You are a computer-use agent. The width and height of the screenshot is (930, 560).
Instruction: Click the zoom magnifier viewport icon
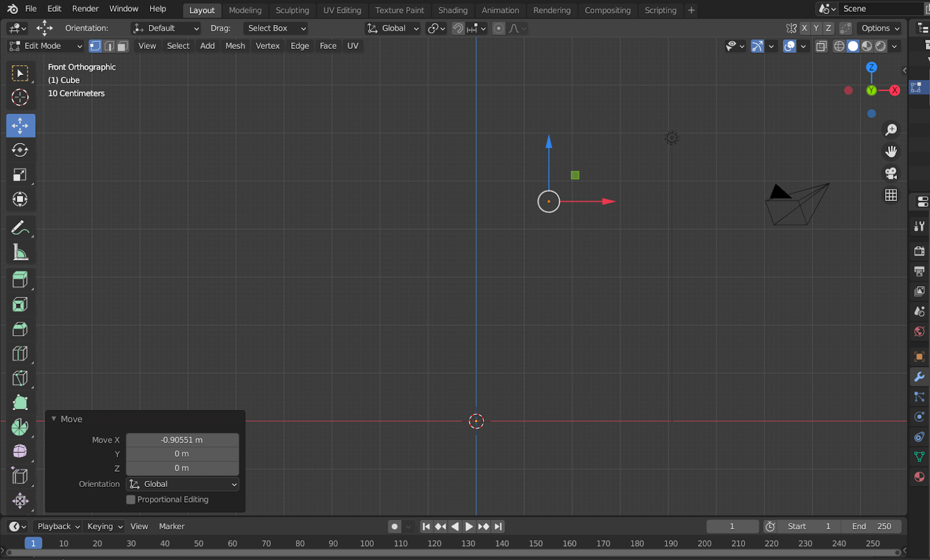(891, 130)
